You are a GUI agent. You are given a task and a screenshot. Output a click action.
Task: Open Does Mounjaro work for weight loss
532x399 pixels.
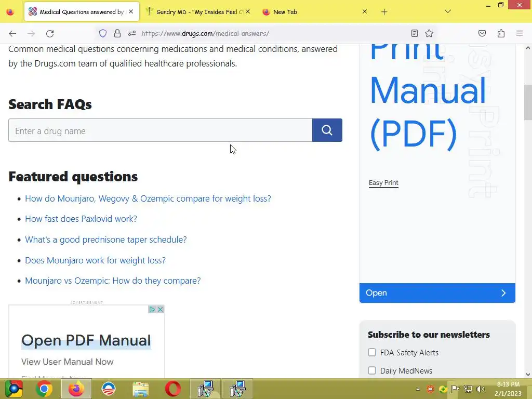pos(96,260)
